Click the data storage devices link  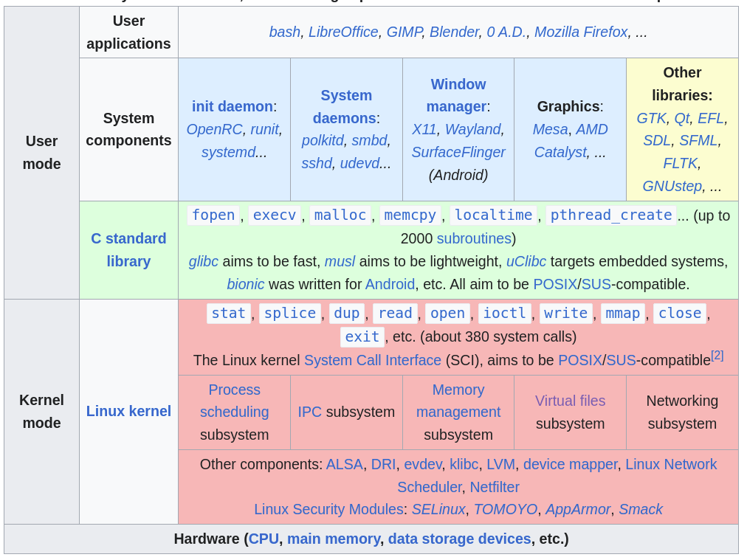pos(459,539)
